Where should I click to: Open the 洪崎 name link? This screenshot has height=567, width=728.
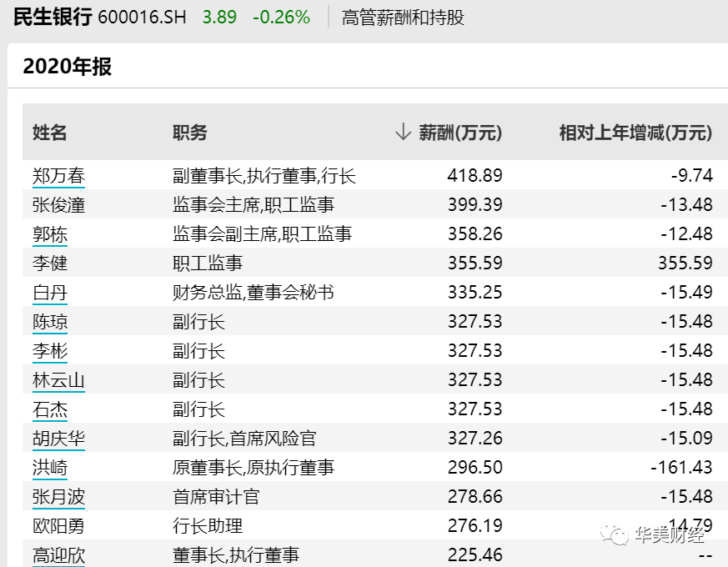pos(50,468)
